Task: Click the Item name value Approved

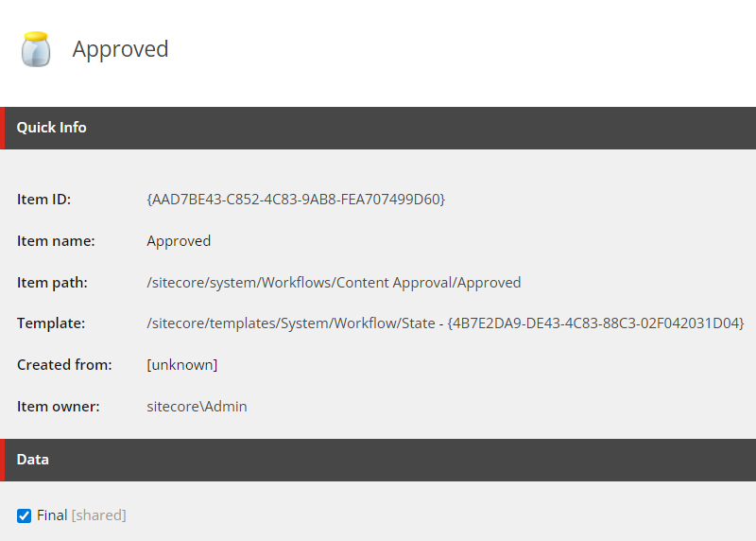Action: [x=179, y=241]
